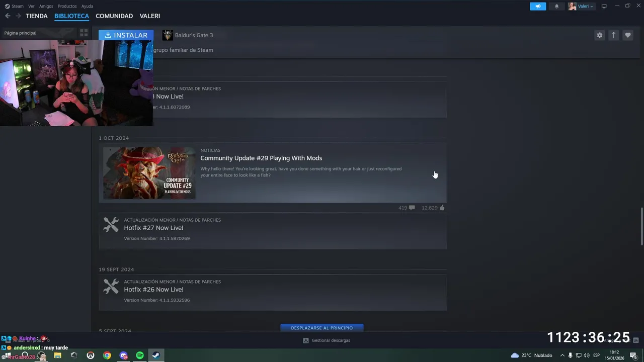Viewport: 644px width, 362px height.
Task: Go to the TIENDA tab
Action: (x=37, y=16)
